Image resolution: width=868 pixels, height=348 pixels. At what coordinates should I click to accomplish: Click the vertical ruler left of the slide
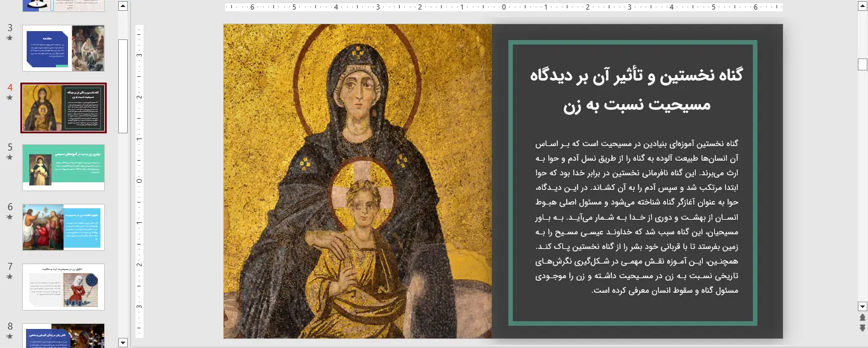coord(140,181)
